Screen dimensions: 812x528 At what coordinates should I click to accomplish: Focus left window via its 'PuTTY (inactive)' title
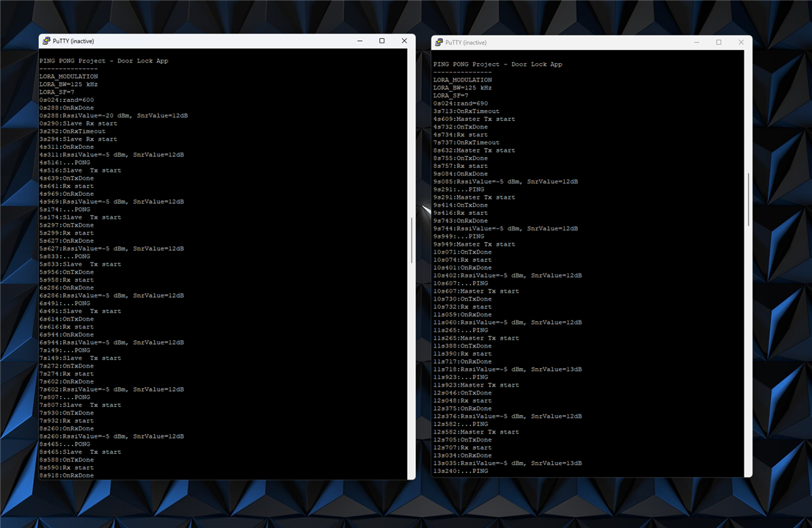(73, 41)
